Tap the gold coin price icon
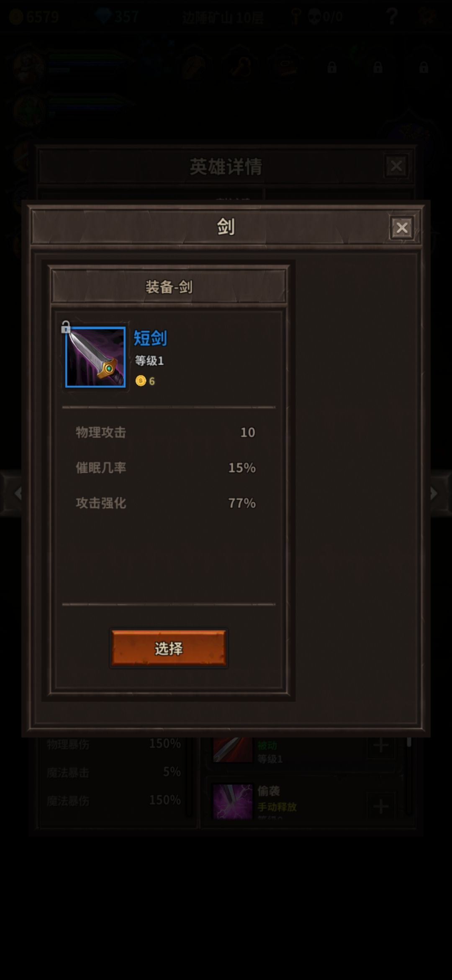Viewport: 452px width, 980px height. point(141,381)
